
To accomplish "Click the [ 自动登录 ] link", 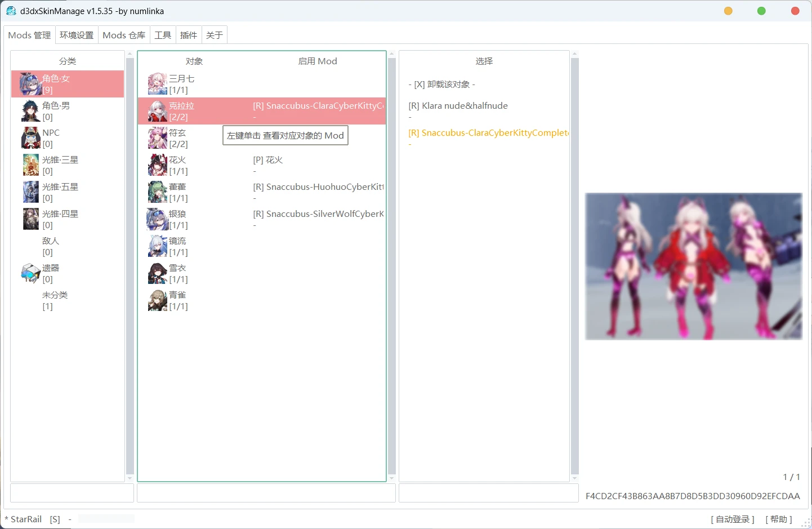I will coord(733,519).
